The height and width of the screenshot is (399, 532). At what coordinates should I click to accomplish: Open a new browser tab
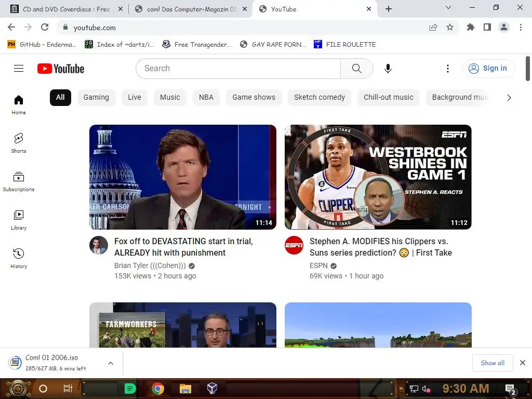point(389,9)
